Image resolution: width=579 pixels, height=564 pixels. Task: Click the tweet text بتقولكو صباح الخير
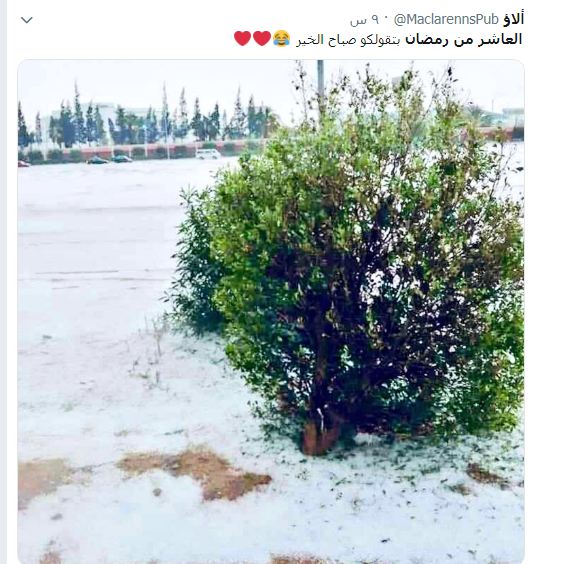(348, 40)
